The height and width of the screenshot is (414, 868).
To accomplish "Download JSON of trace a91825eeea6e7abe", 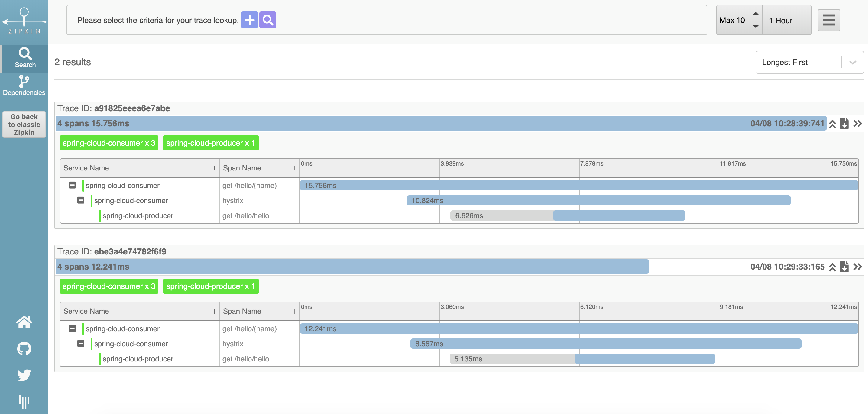I will [x=844, y=124].
